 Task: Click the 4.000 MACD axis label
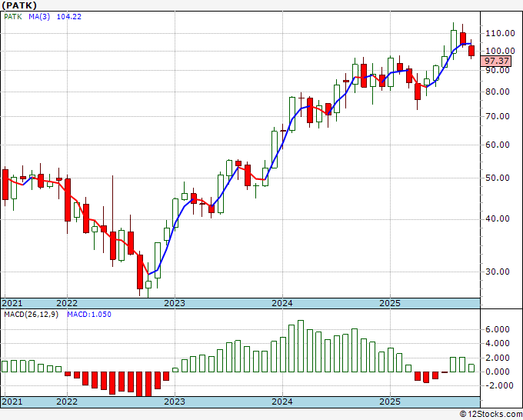click(x=498, y=344)
